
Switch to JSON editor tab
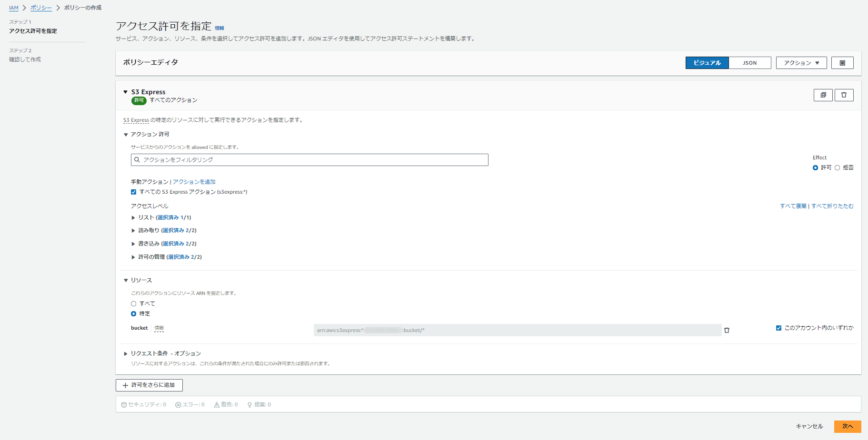point(750,63)
